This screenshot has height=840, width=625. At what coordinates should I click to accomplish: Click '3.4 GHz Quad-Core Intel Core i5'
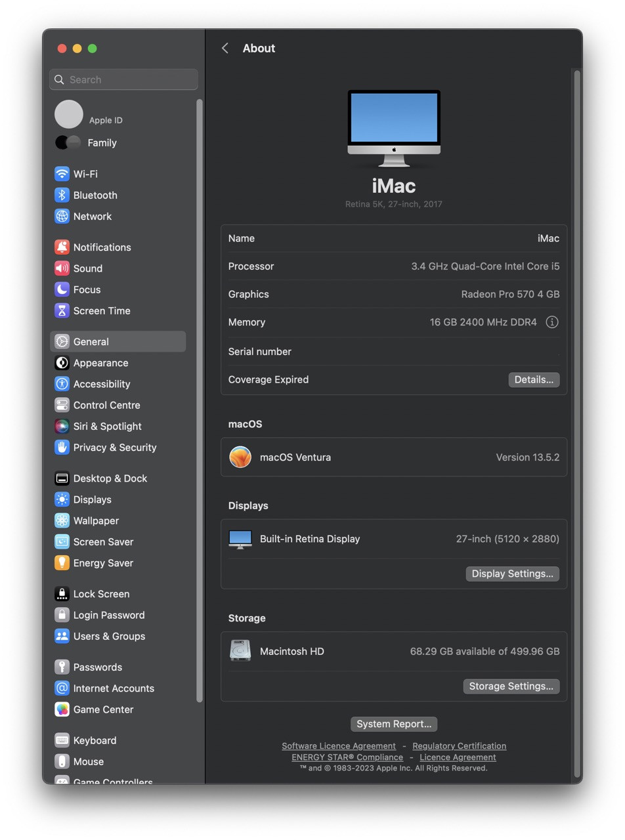click(485, 266)
